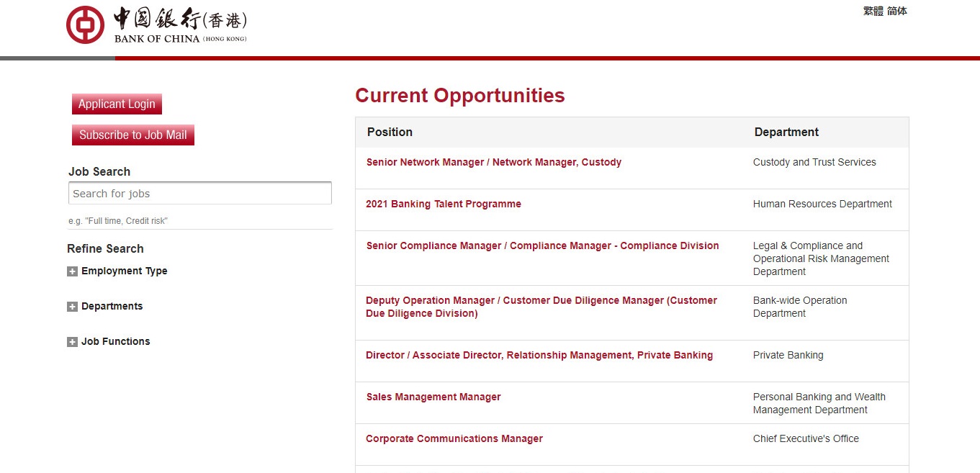View Director, Relationship Management Private Banking job

pos(539,355)
